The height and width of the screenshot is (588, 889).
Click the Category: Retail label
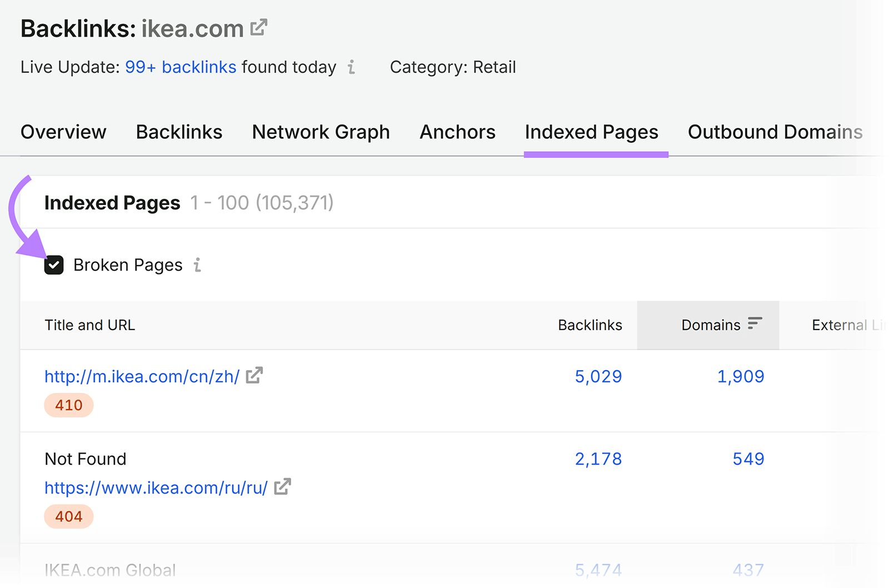click(x=453, y=67)
